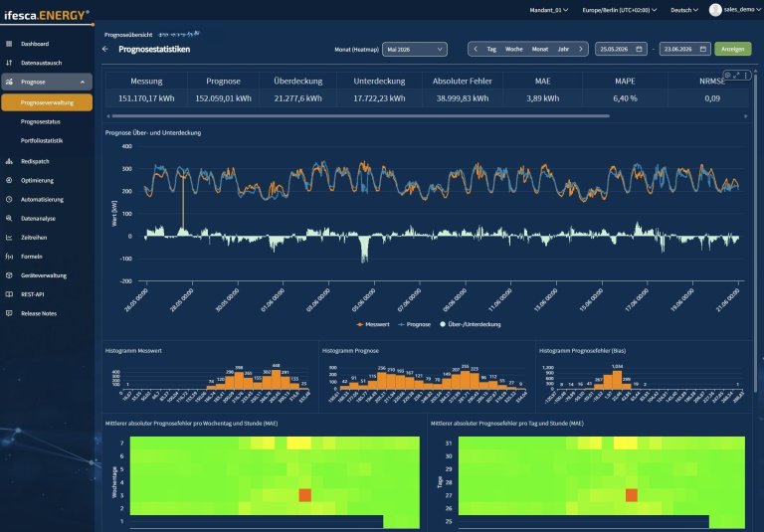Click the horizontal scrollbar under statistics table

(x=360, y=116)
